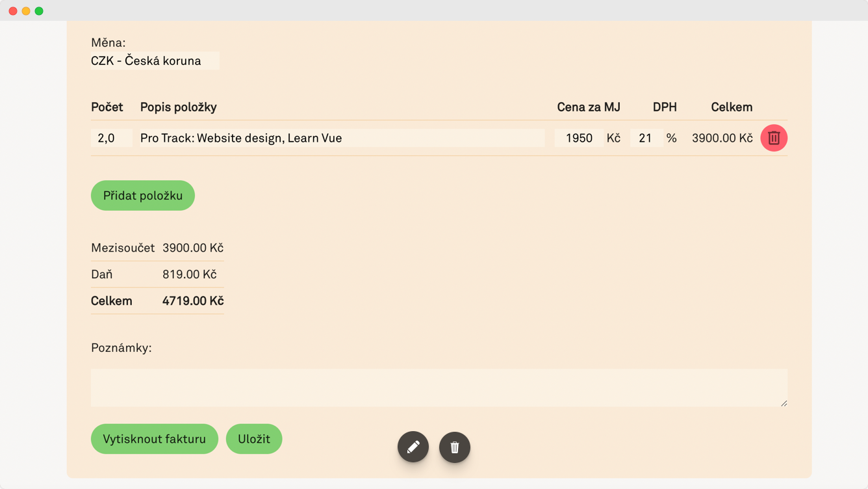Focus the Počet quantity field showing 2,0

(x=111, y=138)
